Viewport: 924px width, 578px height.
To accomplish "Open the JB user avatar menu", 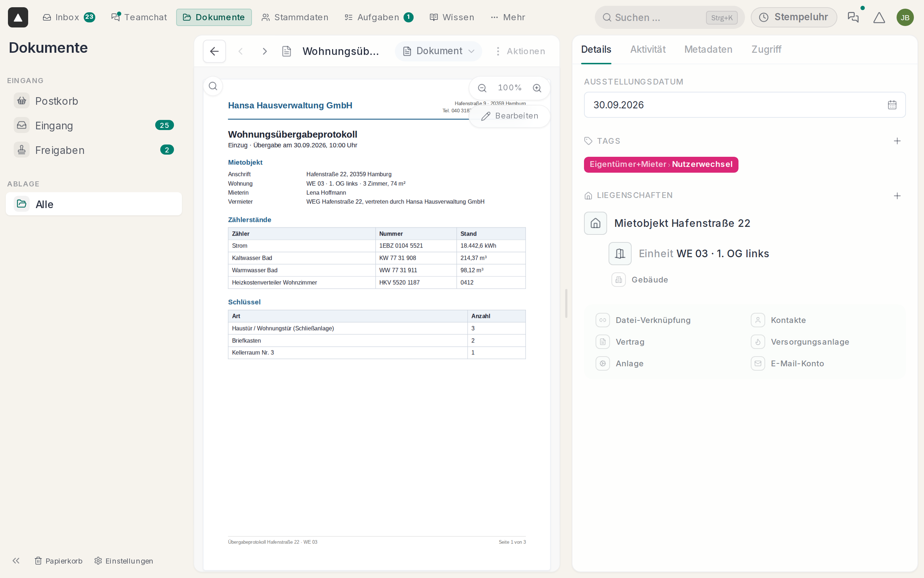I will click(905, 17).
